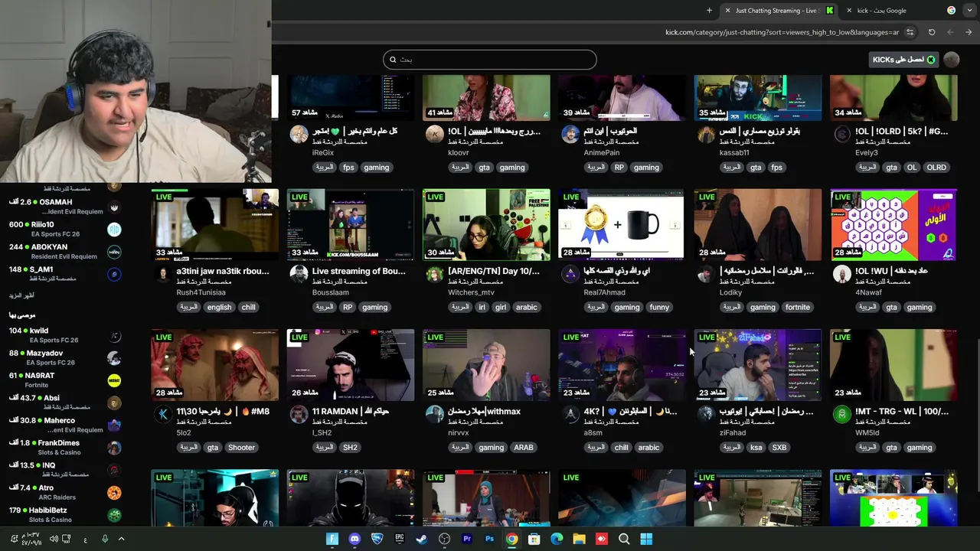Click 'SH2' tag on I_SH2 stream
The height and width of the screenshot is (551, 980).
click(350, 448)
